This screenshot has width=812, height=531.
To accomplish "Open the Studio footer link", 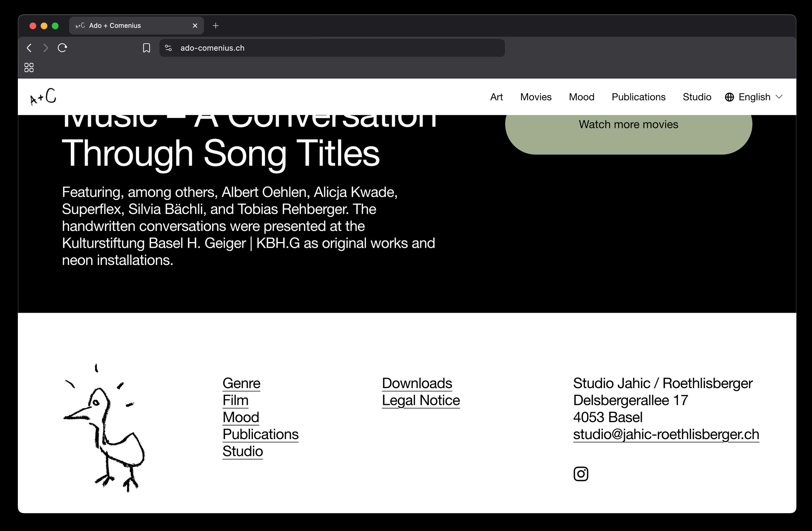I will [x=243, y=451].
